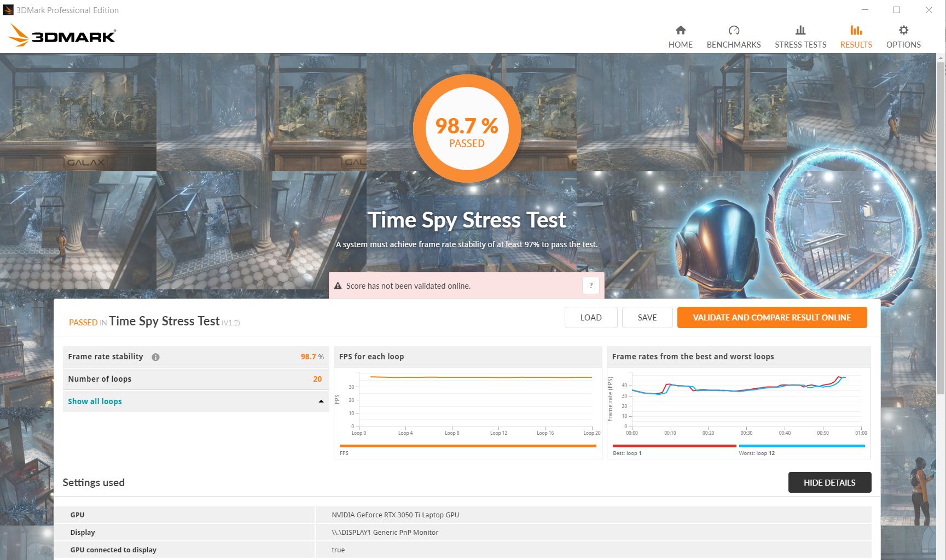Open the STRESS TESTS tab

800,37
